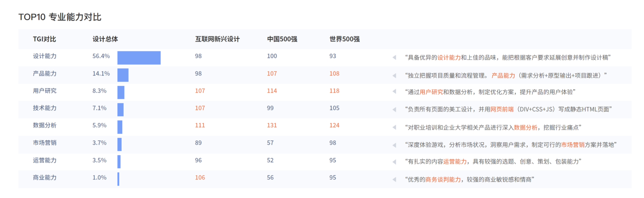
Task: Click the triangle arrow in the 商业能力 row
Action: [394, 179]
